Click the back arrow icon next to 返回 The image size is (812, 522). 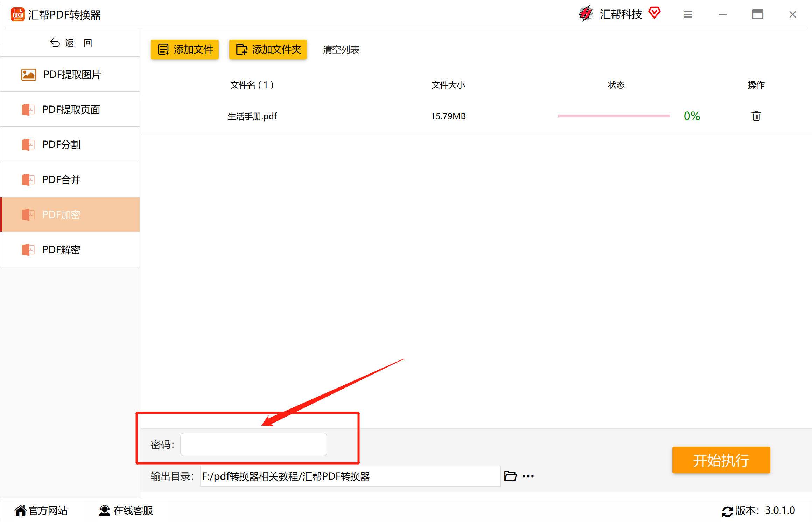(55, 43)
